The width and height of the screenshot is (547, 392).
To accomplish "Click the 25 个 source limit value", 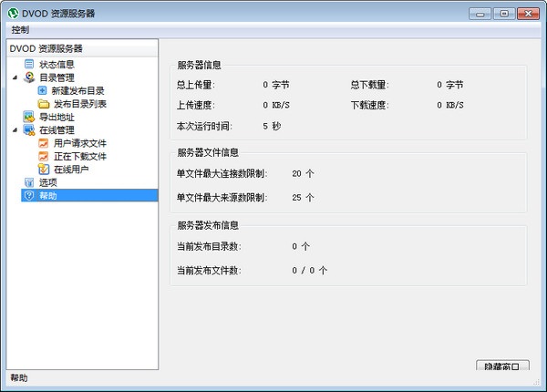I will click(303, 198).
